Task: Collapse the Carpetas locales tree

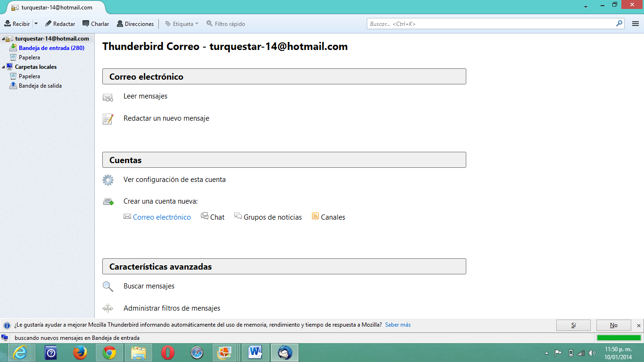Action: coord(3,67)
